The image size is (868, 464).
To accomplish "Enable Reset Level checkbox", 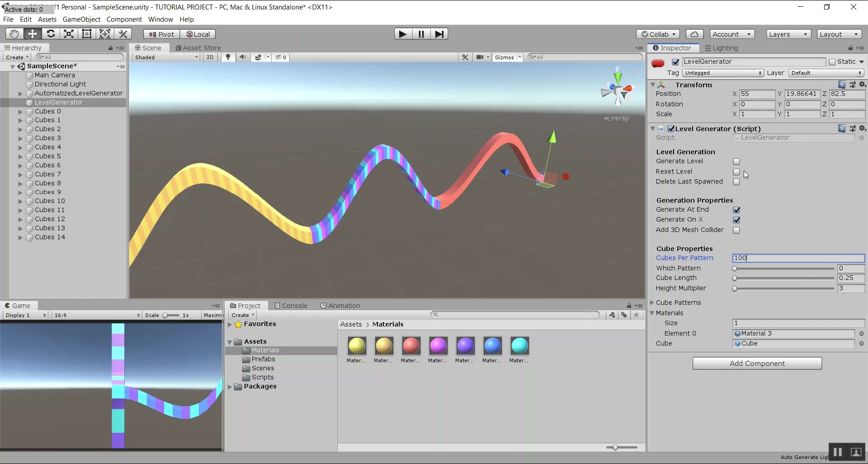I will click(736, 172).
